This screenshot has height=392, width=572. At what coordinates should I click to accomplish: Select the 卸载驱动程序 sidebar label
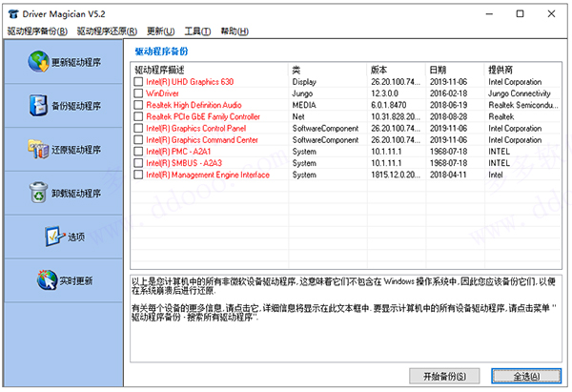76,193
